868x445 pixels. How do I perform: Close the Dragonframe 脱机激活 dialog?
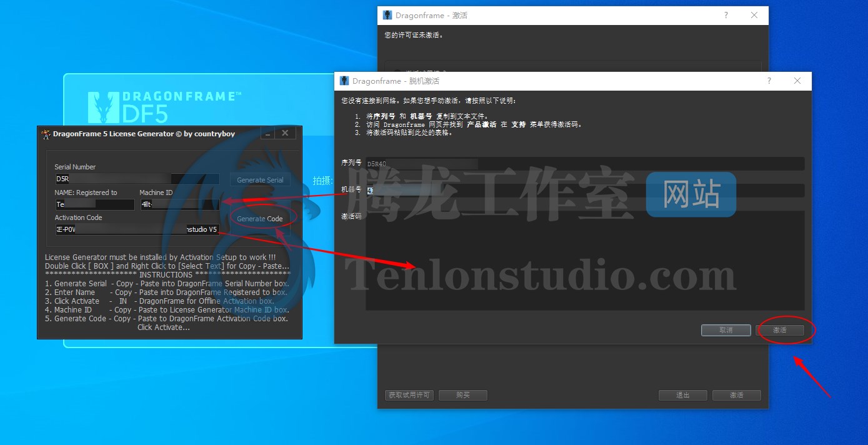[797, 81]
